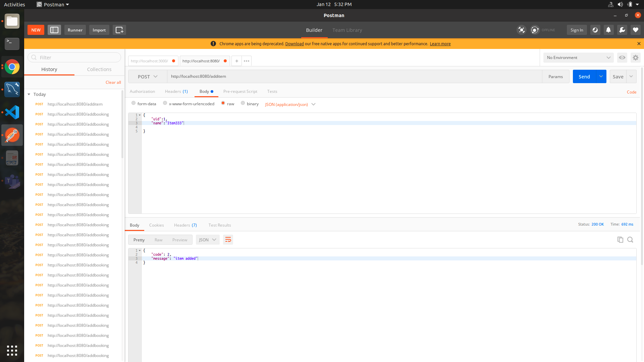Click inside the Filter search field
The image size is (644, 362).
pos(74,57)
